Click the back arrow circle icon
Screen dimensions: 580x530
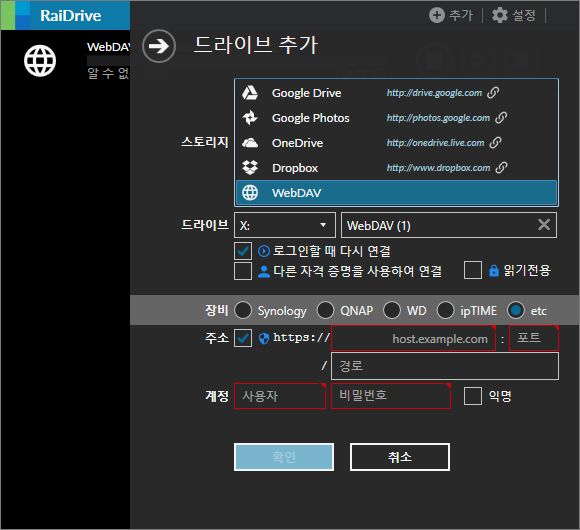click(x=159, y=46)
